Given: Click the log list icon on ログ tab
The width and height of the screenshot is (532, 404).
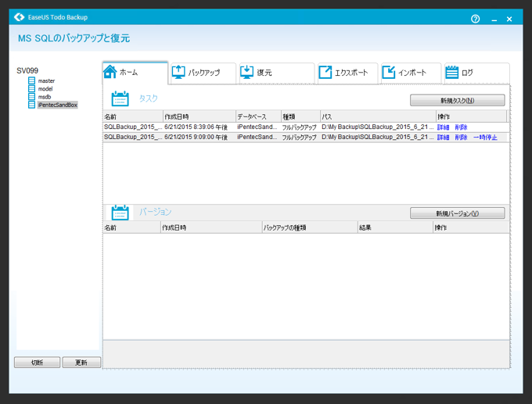Looking at the screenshot, I should [451, 72].
